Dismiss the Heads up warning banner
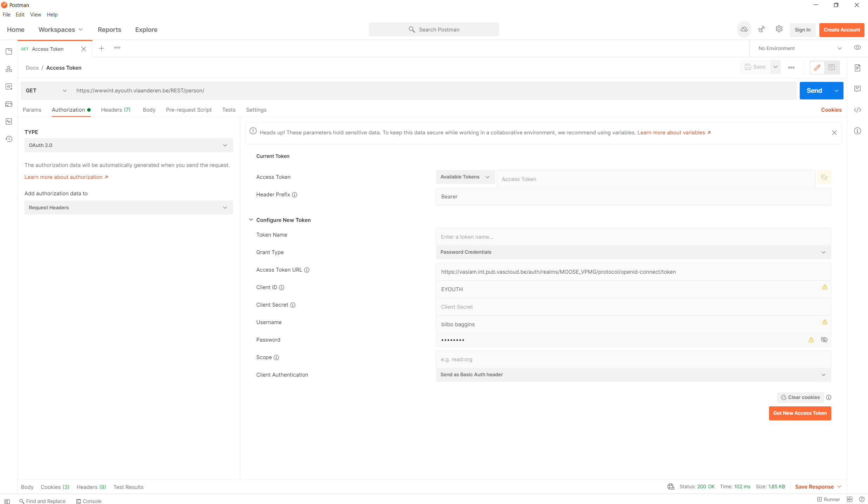 pos(834,133)
